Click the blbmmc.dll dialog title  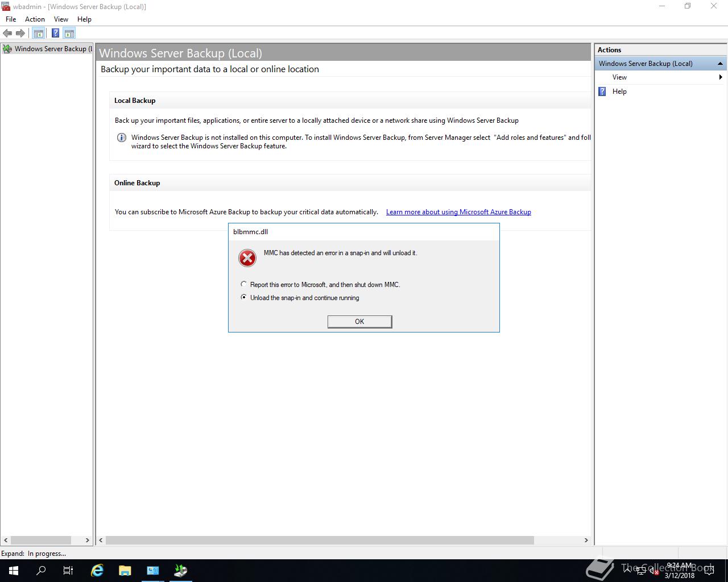pyautogui.click(x=250, y=232)
